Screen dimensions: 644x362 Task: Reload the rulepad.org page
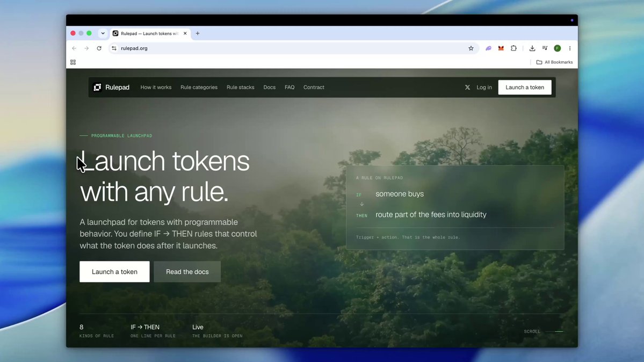point(99,48)
